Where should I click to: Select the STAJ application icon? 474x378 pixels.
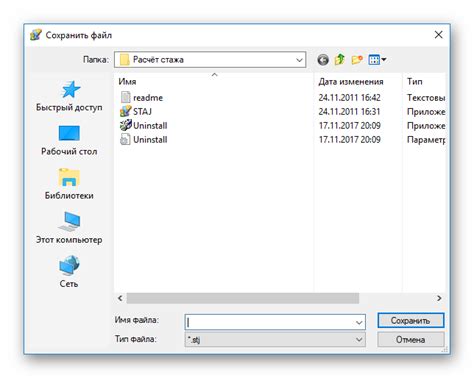click(125, 111)
